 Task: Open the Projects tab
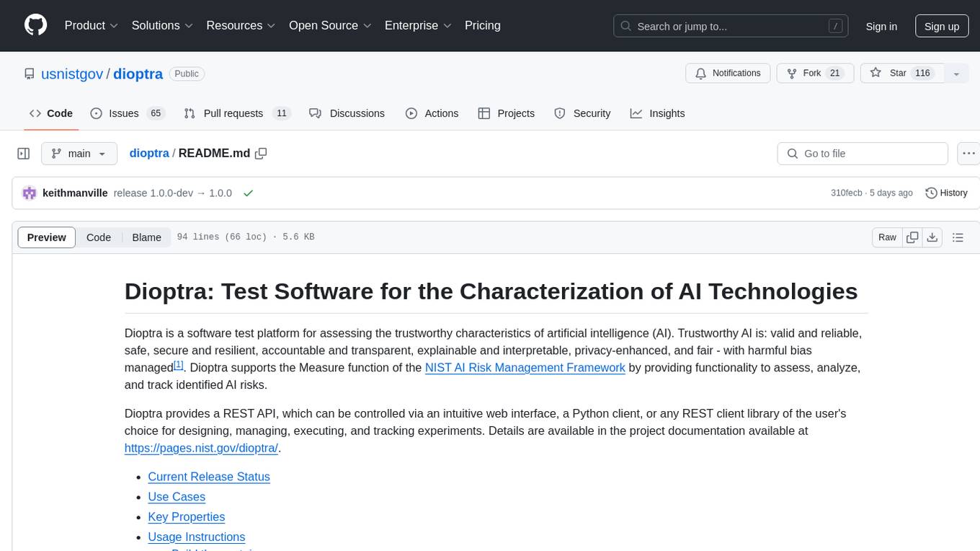click(x=507, y=113)
